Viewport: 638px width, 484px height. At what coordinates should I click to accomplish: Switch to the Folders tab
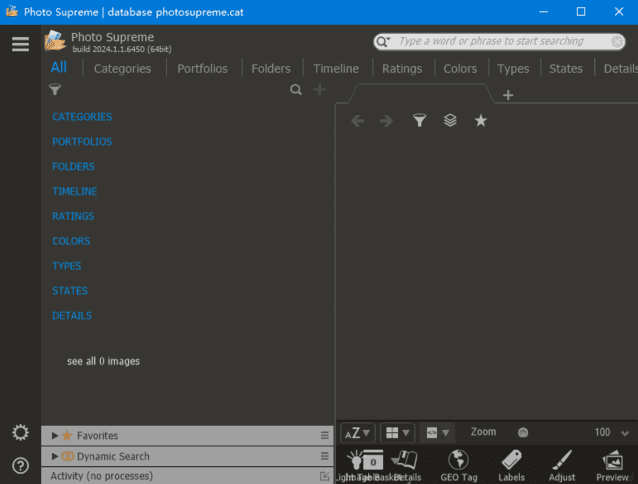pos(271,68)
